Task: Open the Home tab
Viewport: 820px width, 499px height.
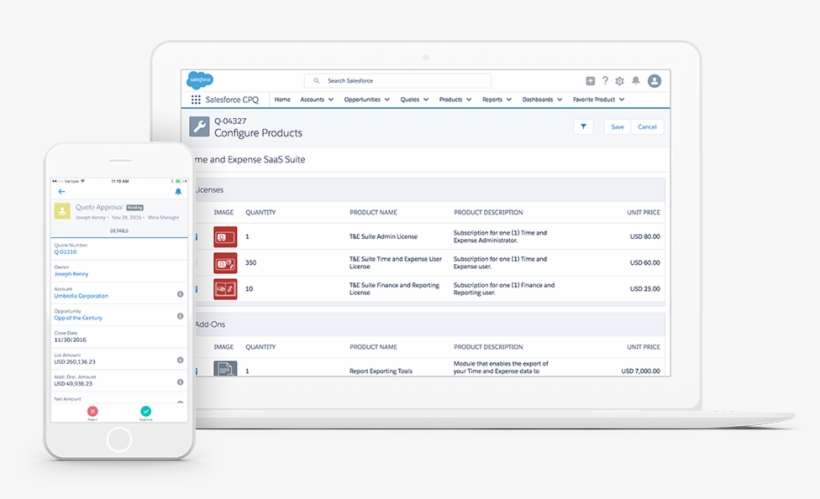Action: tap(282, 100)
